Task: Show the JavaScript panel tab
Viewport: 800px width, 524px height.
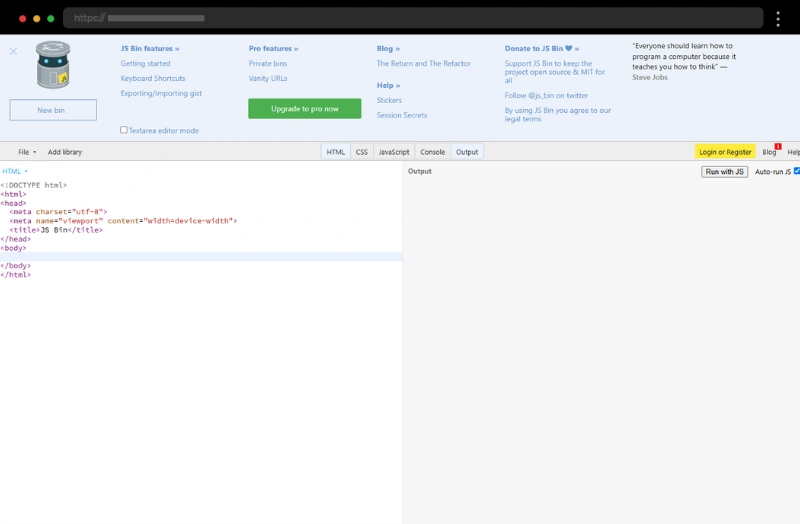Action: pyautogui.click(x=394, y=152)
